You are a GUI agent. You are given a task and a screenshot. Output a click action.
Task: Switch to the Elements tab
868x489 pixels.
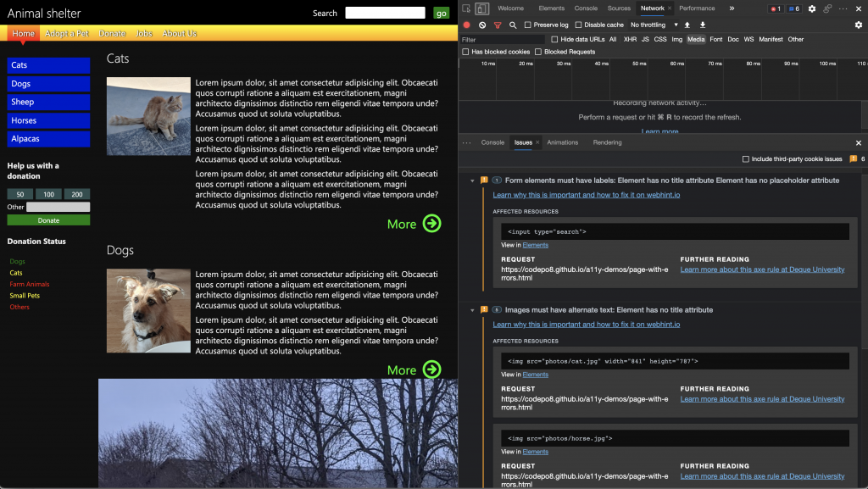click(551, 8)
